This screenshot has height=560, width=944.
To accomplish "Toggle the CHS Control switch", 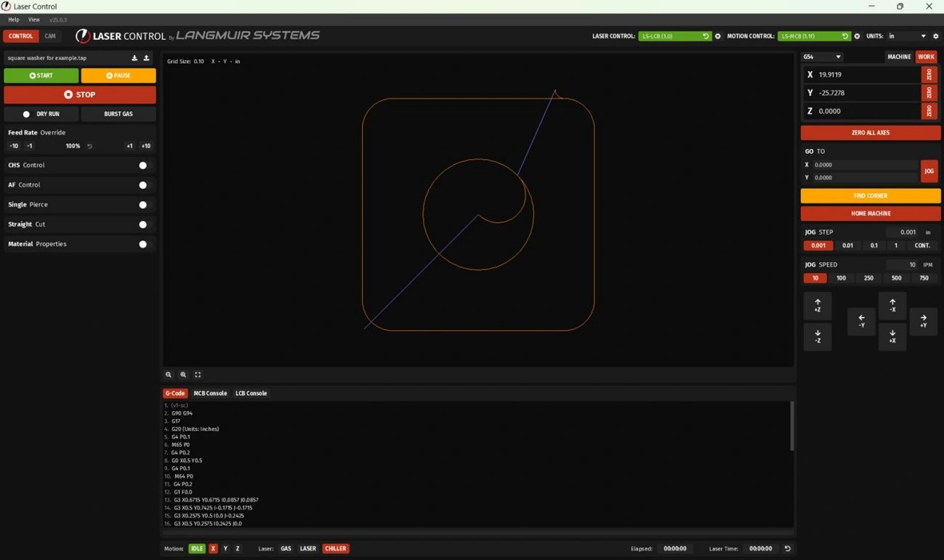I will [143, 166].
